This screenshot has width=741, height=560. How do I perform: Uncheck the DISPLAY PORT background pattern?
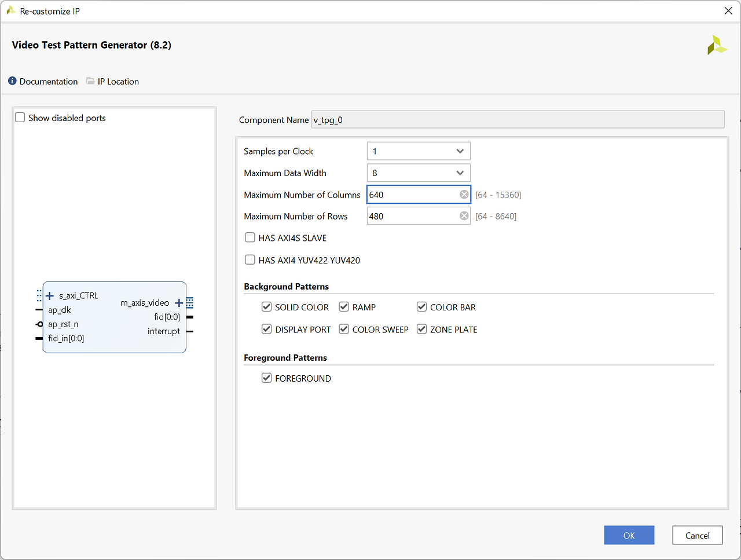267,330
